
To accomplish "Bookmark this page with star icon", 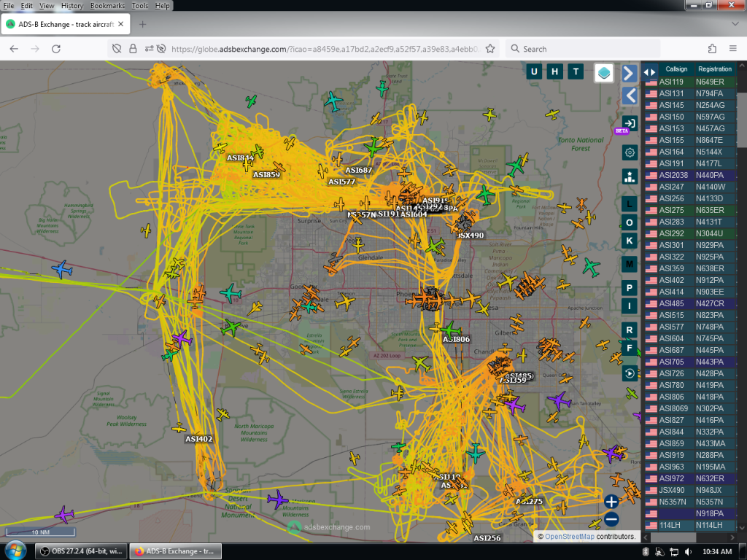I will pos(490,49).
